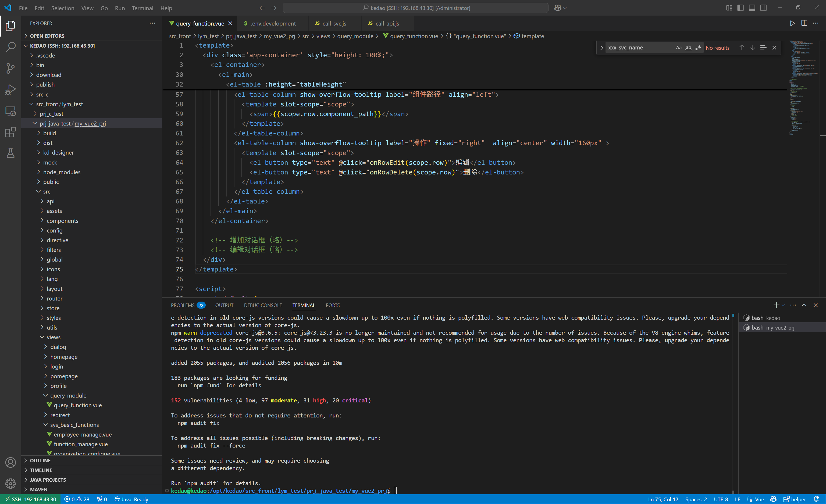
Task: Open Source Control view
Action: 10,68
